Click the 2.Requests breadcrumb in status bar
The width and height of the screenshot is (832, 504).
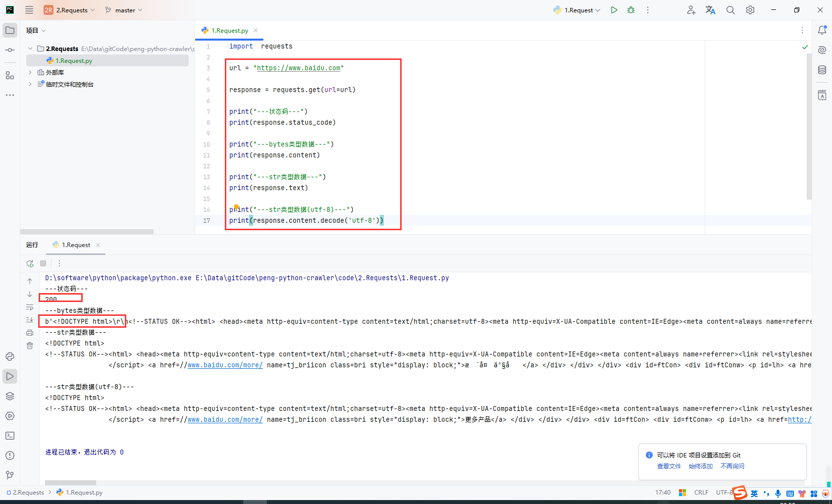(25, 493)
